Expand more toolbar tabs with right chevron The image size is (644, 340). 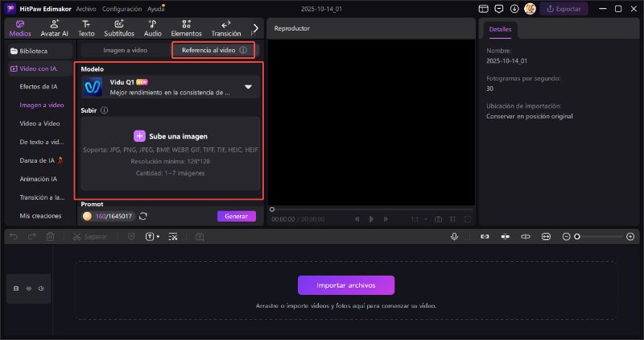(x=256, y=28)
